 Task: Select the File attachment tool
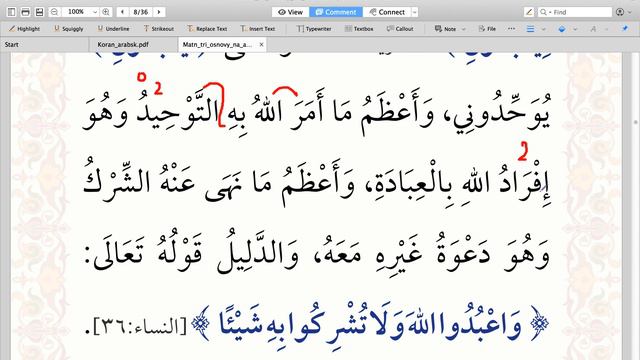coord(487,29)
